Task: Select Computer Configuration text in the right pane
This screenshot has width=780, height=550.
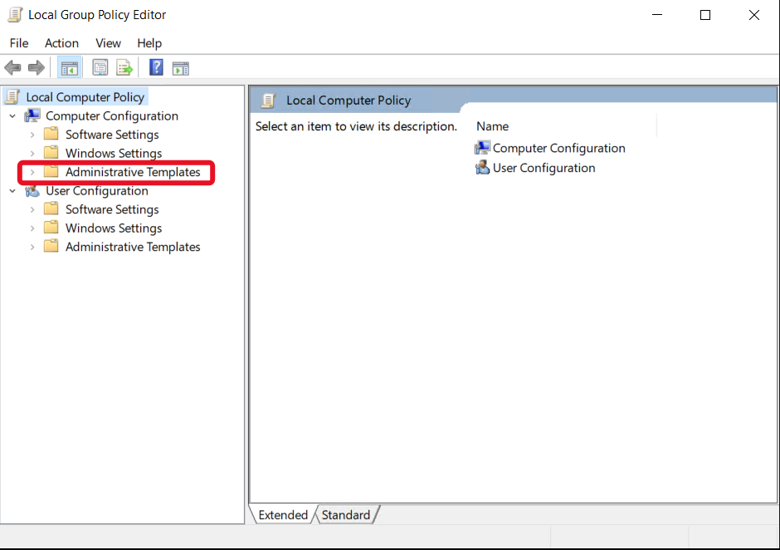Action: (559, 148)
